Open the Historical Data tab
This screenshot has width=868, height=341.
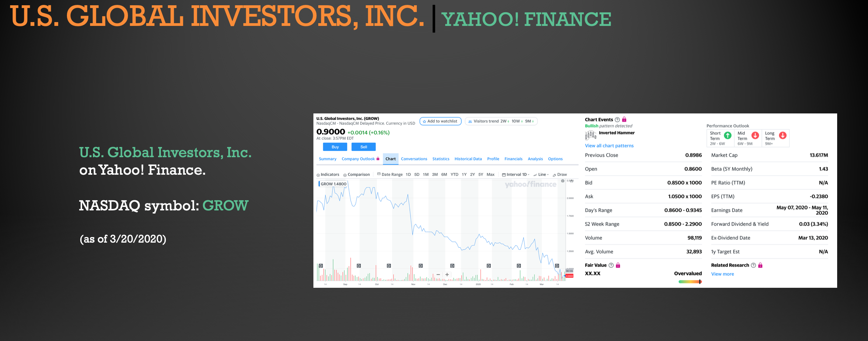pos(468,159)
